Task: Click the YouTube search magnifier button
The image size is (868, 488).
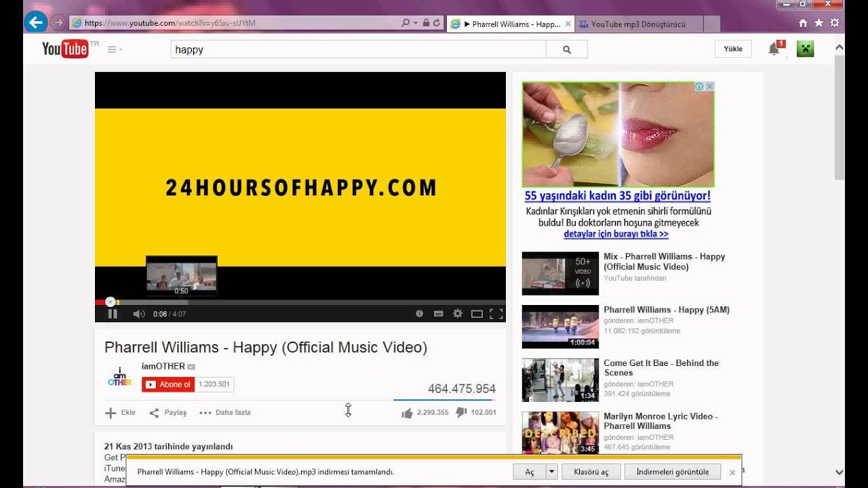Action: [x=567, y=49]
